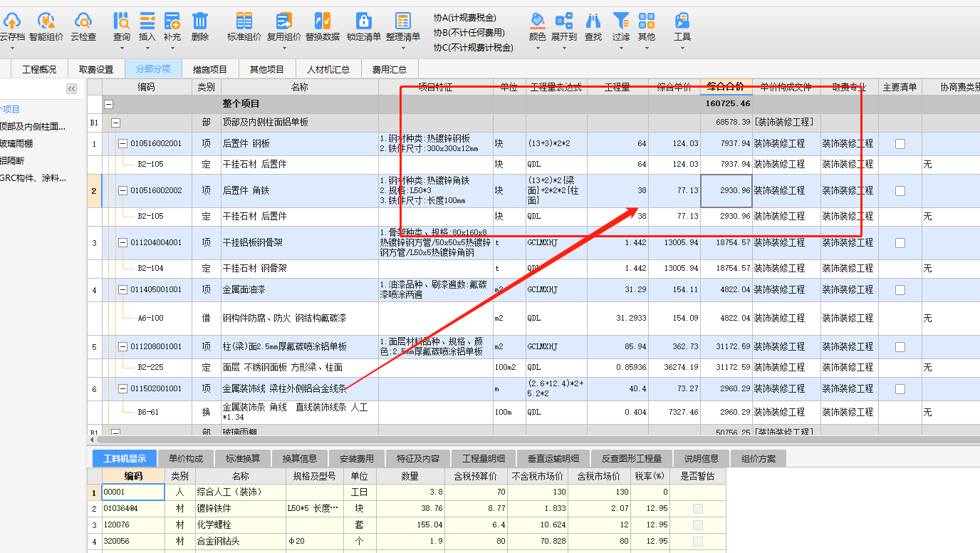980x553 pixels.
Task: Click the 查找 binoculars icon
Action: click(593, 21)
